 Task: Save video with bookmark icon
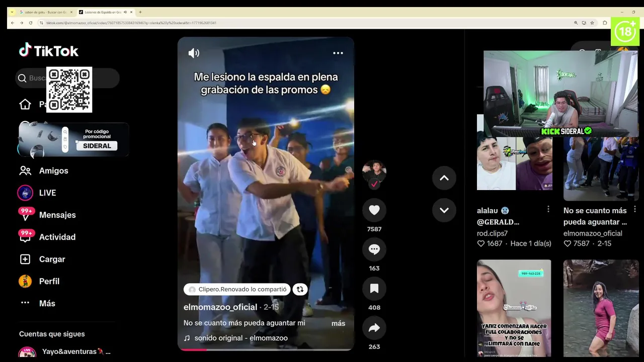tap(374, 289)
